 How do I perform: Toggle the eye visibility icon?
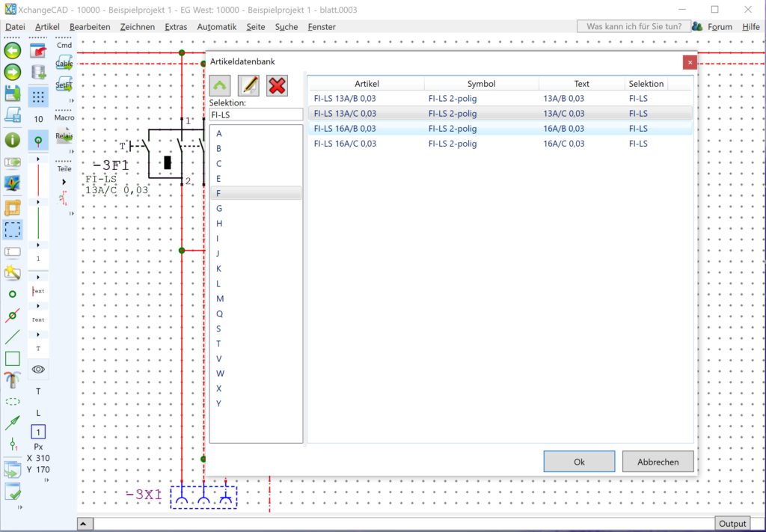[x=38, y=369]
